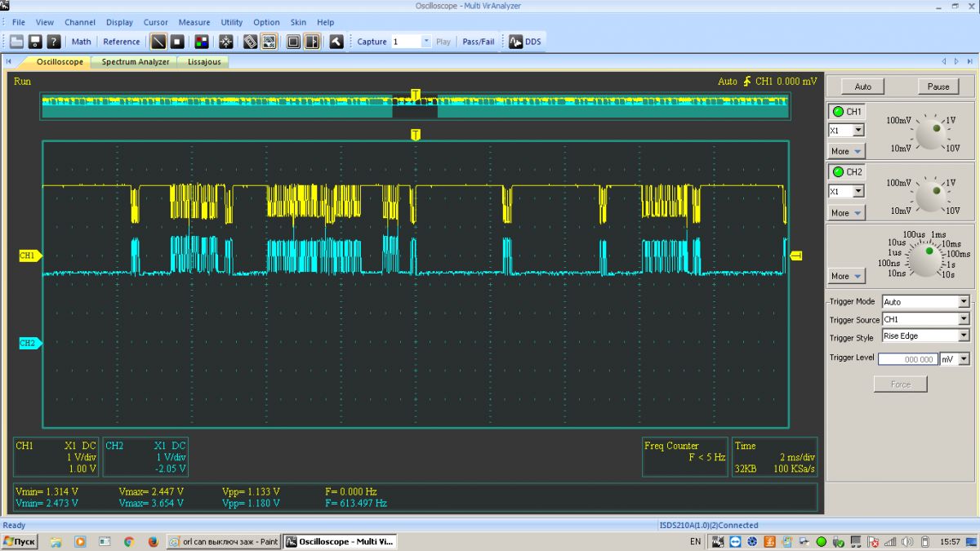980x551 pixels.
Task: Adjust the CH1 voltage knob
Action: [x=929, y=134]
